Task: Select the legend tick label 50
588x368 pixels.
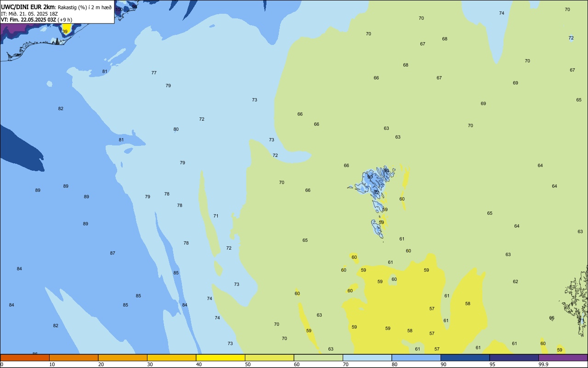Action: point(248,364)
